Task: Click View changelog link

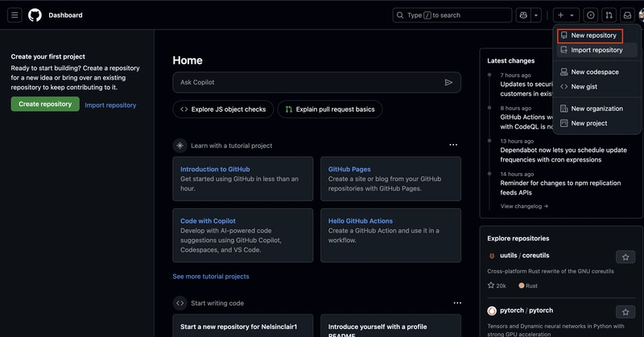Action: tap(524, 207)
